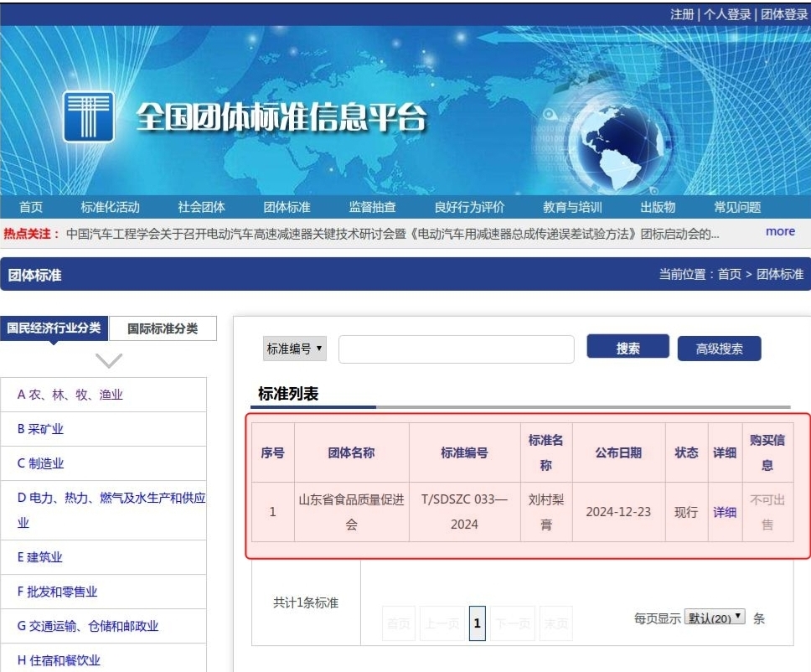The image size is (811, 672).
Task: Select 团体标准 in the navigation bar
Action: pyautogui.click(x=287, y=208)
